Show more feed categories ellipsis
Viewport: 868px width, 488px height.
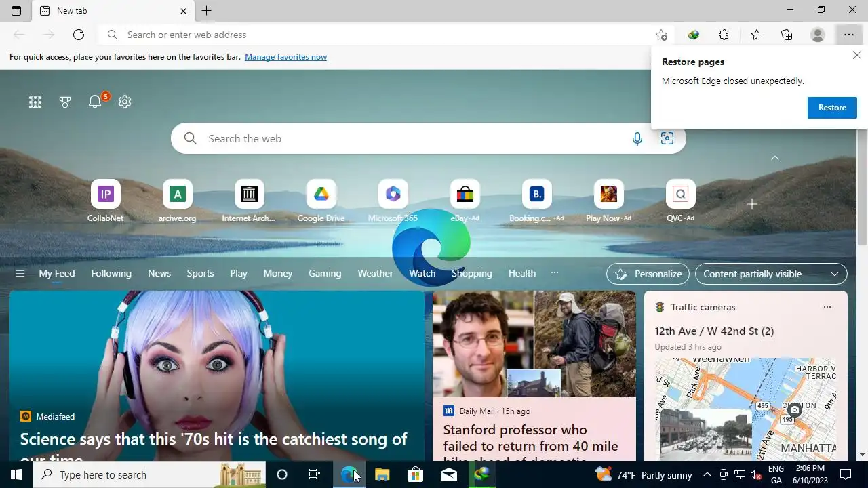555,273
